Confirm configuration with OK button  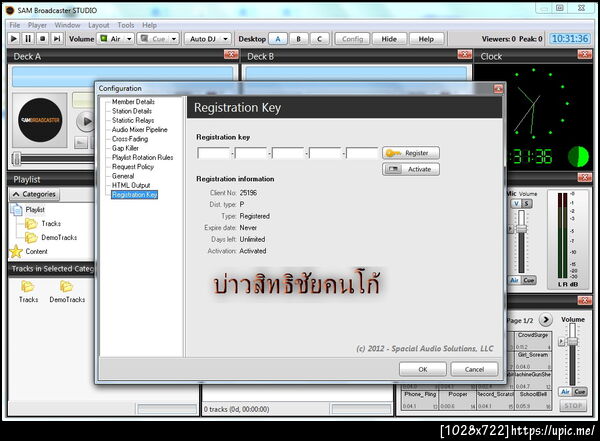pyautogui.click(x=422, y=369)
